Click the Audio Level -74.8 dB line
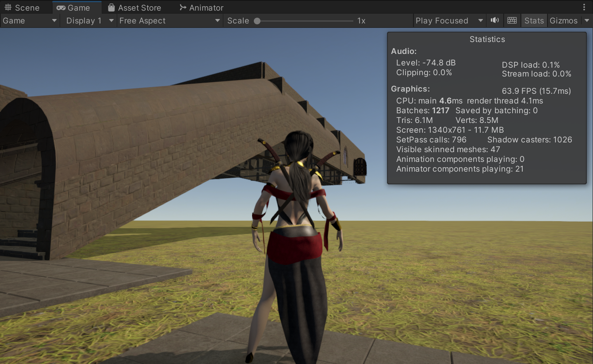Image resolution: width=593 pixels, height=364 pixels. tap(426, 63)
